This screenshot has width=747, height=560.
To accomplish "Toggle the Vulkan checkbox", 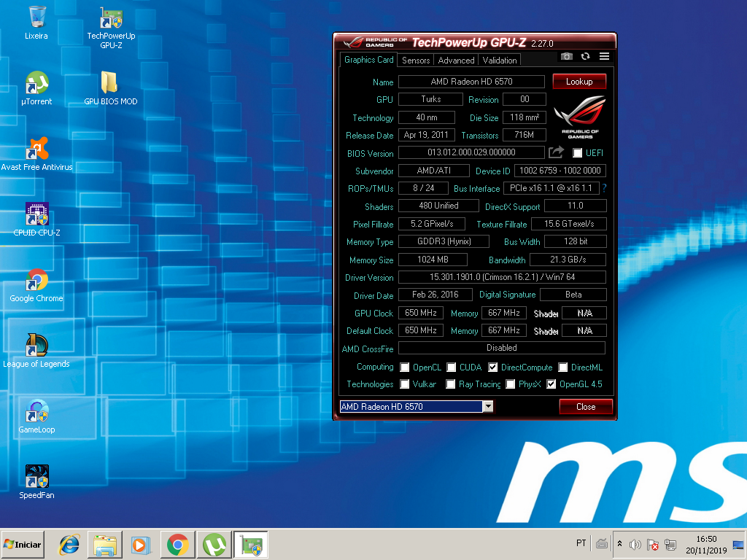I will click(404, 384).
